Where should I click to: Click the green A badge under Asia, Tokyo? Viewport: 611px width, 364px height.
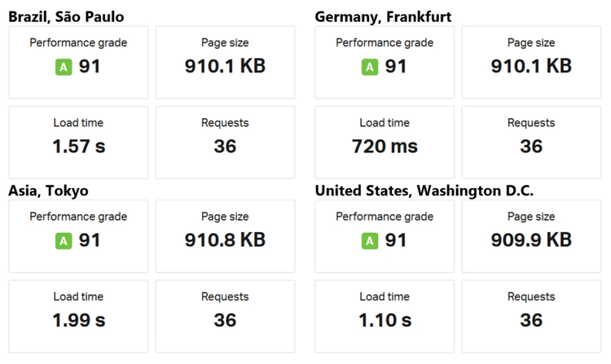(x=64, y=241)
